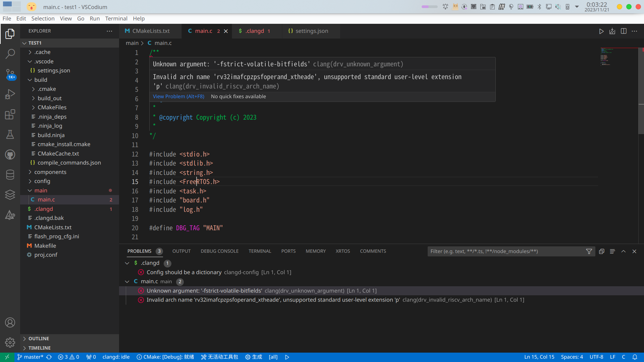Collapse the main.c problems group
This screenshot has height=362, width=644.
click(127, 282)
